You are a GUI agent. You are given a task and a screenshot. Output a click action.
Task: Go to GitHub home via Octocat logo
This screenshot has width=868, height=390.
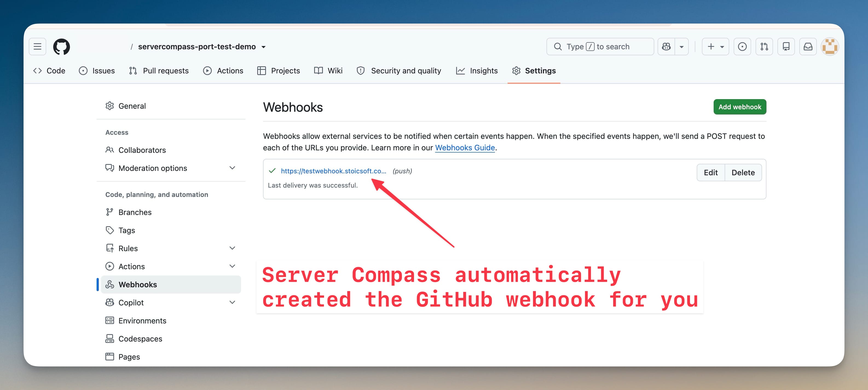tap(62, 47)
